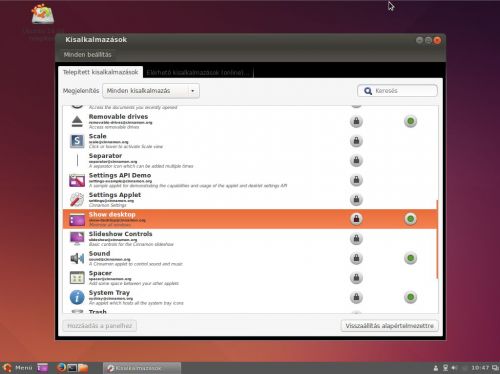
Task: Click lock icon in Settings Applet row
Action: tap(356, 199)
